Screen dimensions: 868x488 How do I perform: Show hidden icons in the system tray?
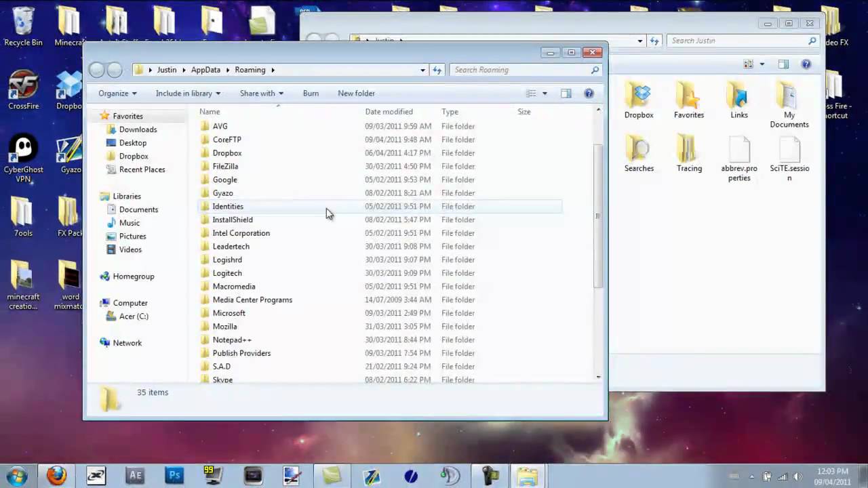coord(751,476)
